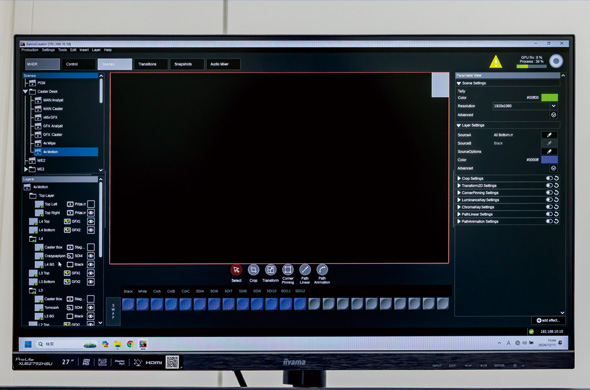
Task: Open the Audio Mixer tab
Action: tap(223, 64)
